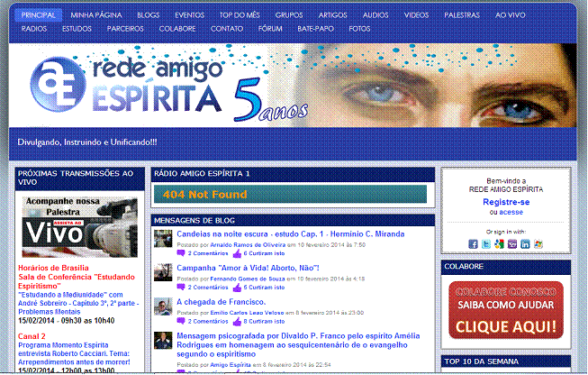
Task: Go to Minha Página
Action: point(96,15)
